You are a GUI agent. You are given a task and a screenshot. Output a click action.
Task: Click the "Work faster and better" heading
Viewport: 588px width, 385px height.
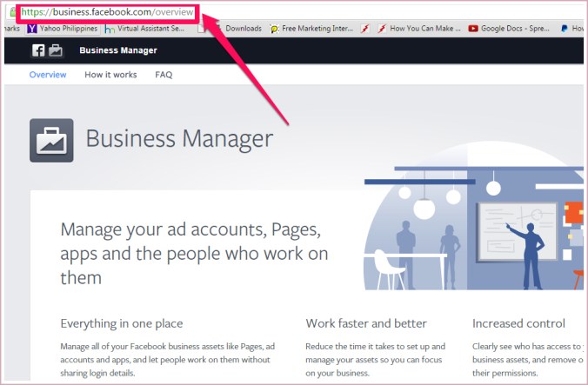click(366, 323)
